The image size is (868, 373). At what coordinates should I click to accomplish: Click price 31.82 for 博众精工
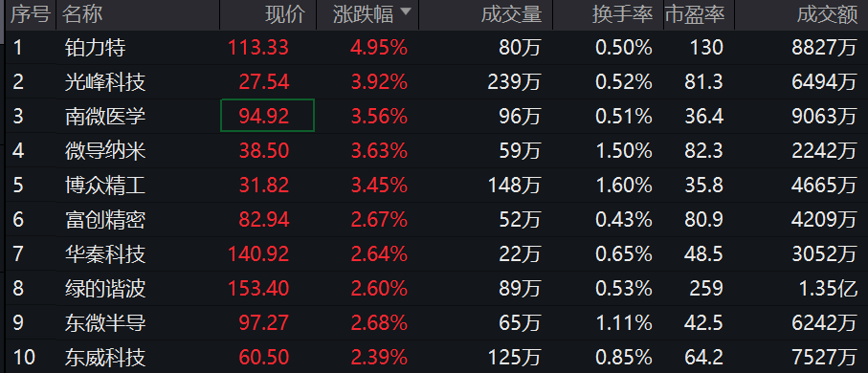pos(264,185)
